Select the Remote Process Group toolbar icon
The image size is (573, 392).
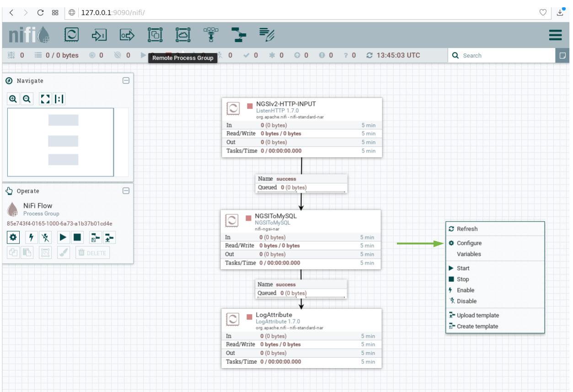(x=183, y=35)
